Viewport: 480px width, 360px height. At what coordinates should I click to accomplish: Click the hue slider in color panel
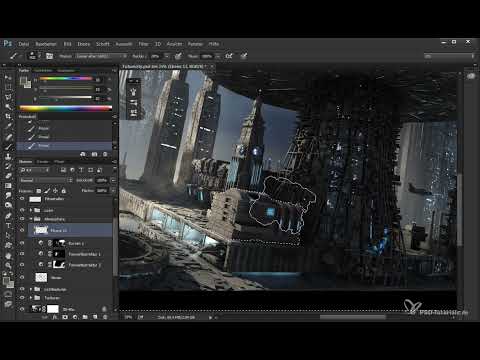tap(65, 79)
